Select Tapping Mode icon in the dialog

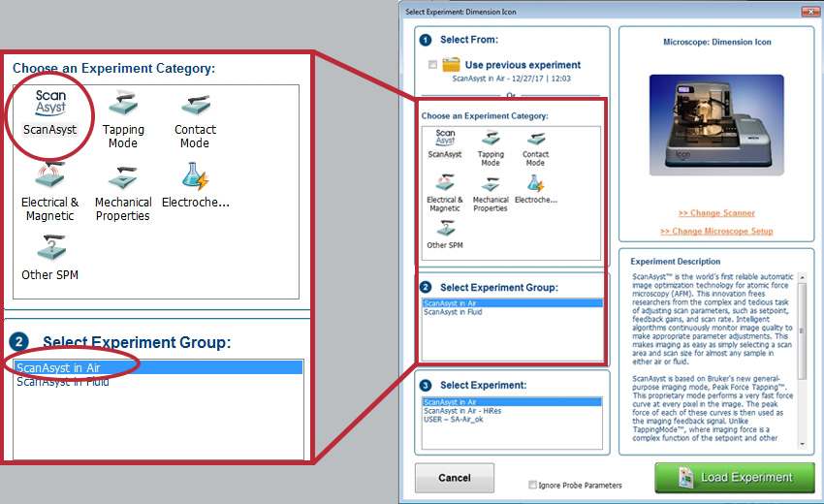[491, 139]
